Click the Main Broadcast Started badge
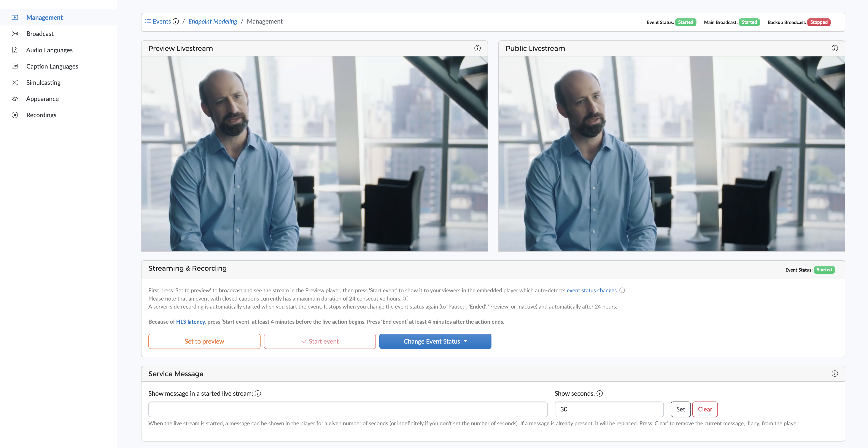The image size is (868, 448). (x=749, y=22)
